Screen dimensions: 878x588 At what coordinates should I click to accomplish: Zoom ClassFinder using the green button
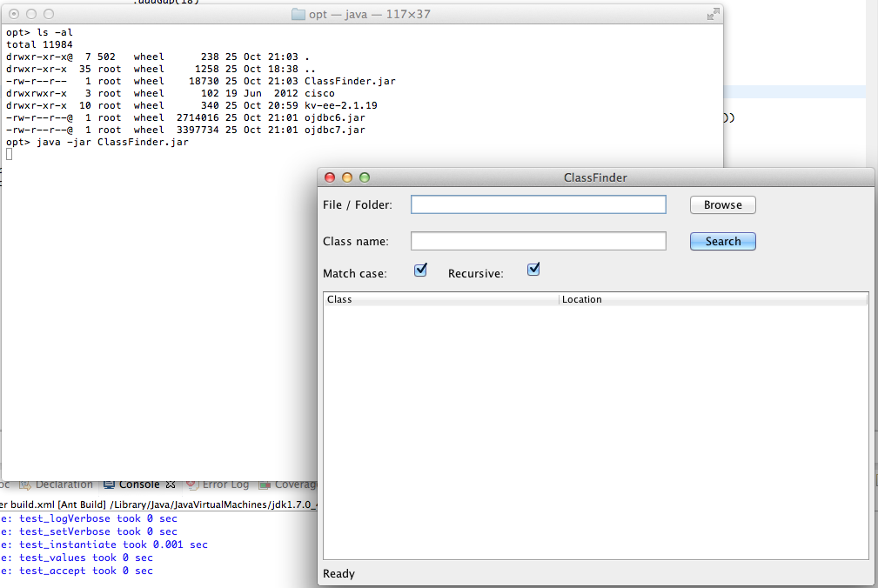pos(365,177)
